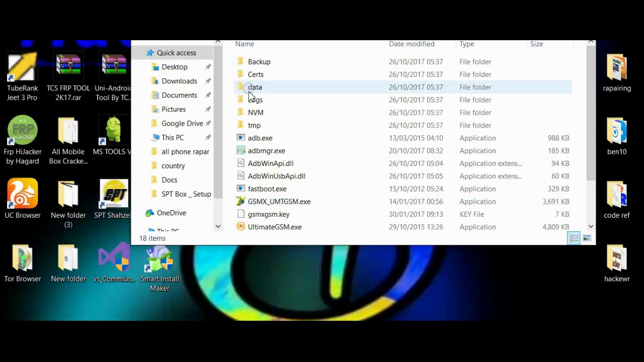
Task: Launch Frp HiJacker by Hagard shortcut
Action: coord(22,140)
